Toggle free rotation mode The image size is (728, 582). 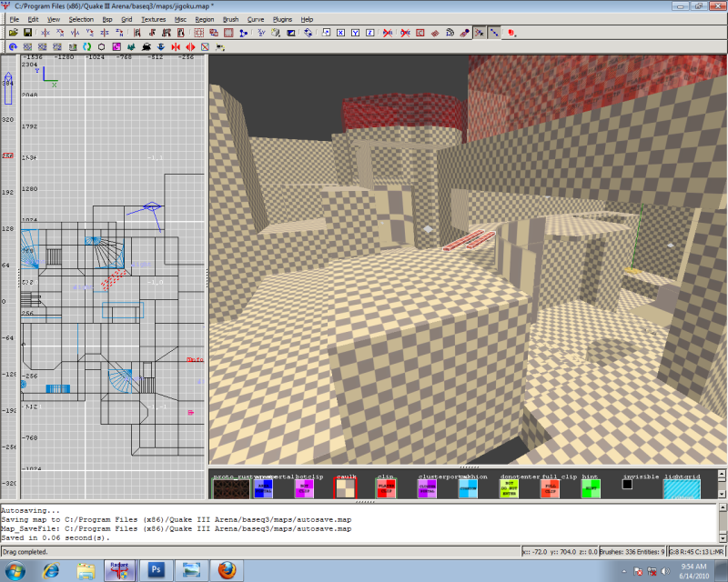(308, 33)
